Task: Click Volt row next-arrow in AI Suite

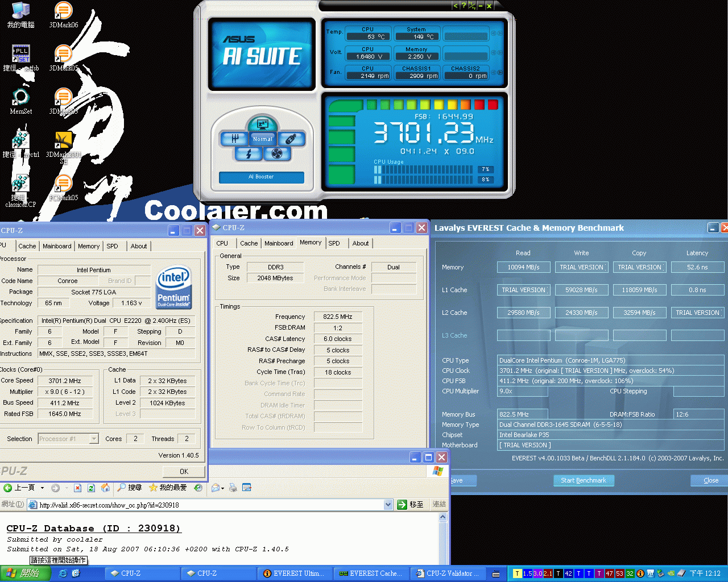Action: 500,53
